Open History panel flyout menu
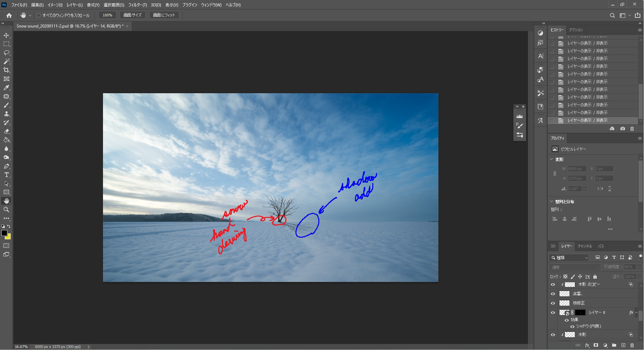 pos(640,30)
